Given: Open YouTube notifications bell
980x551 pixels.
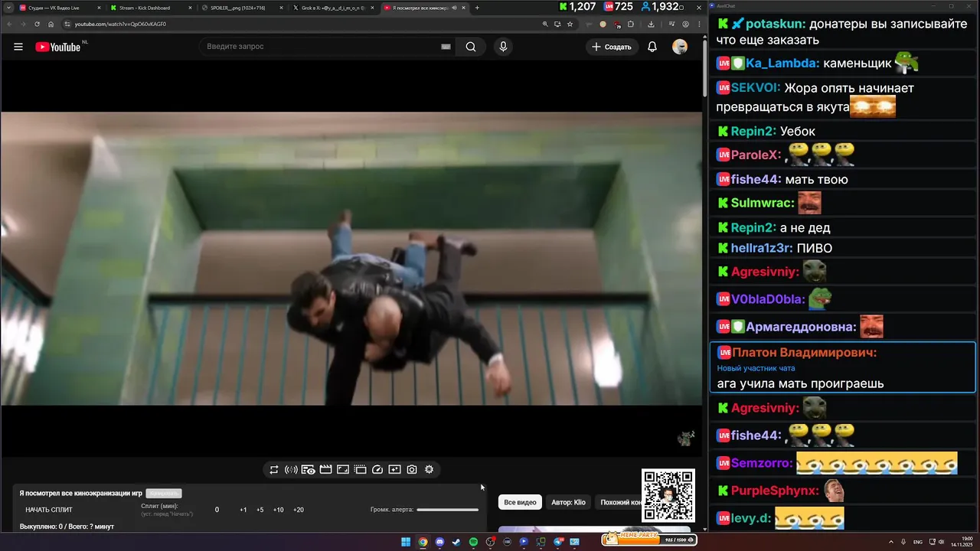Looking at the screenshot, I should pos(652,47).
